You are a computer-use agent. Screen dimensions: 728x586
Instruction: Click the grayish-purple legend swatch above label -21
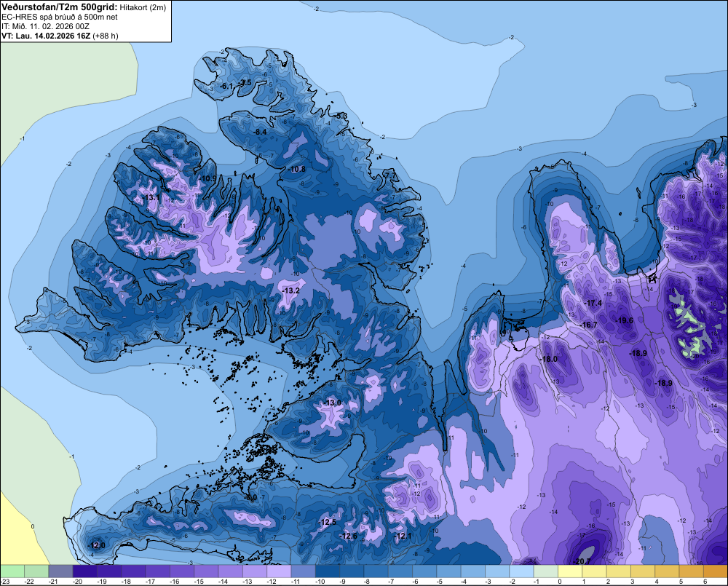pos(60,571)
